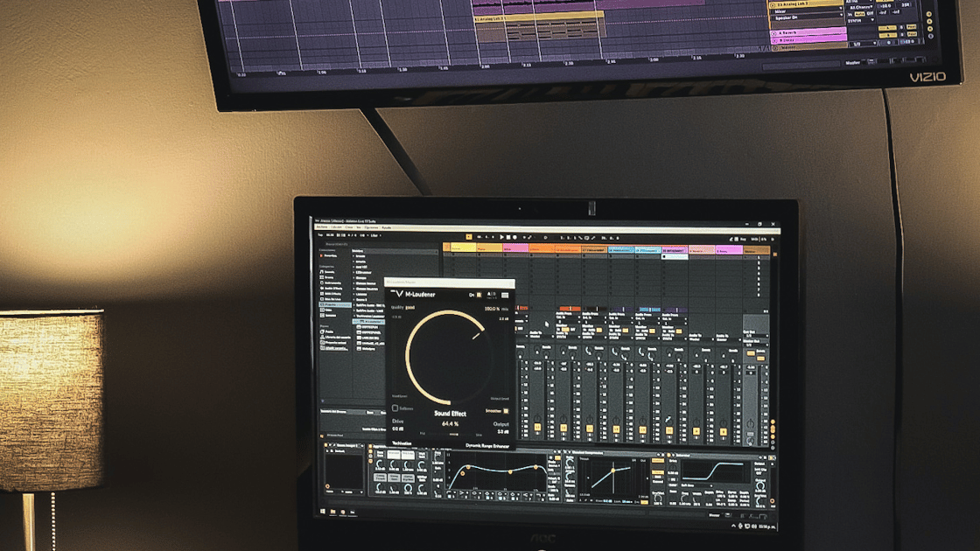Select the Master track header in Live
The width and height of the screenshot is (980, 551).
(756, 250)
